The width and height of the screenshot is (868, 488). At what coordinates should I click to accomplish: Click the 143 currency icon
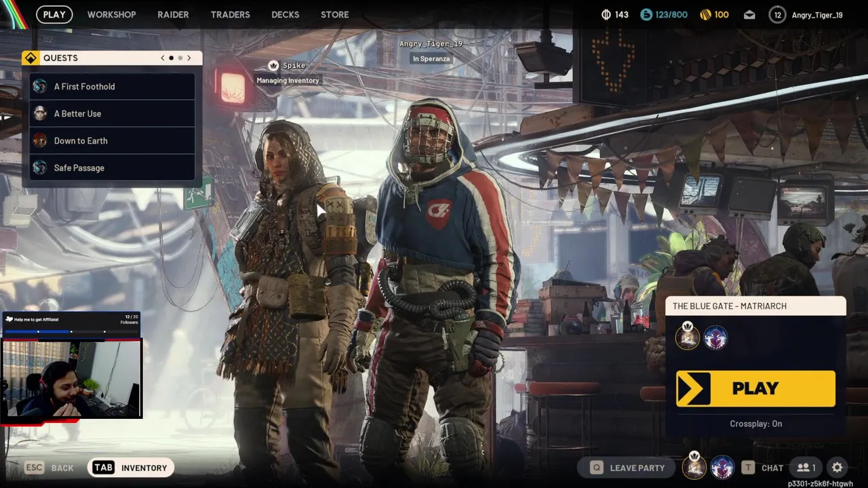(606, 14)
